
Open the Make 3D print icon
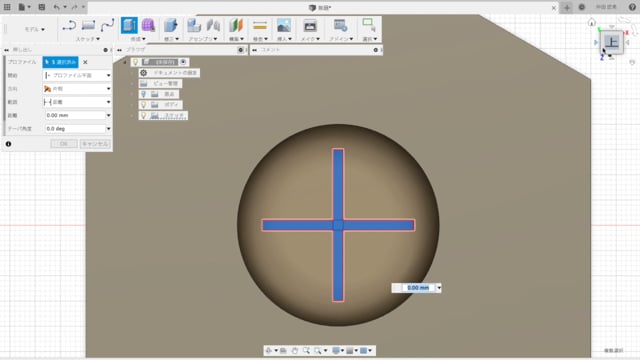[x=310, y=25]
